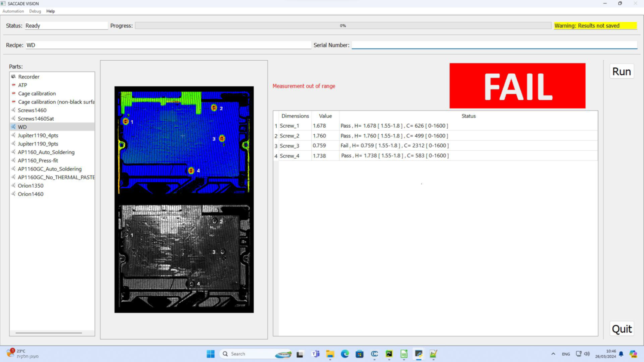The image size is (644, 362).
Task: Click the value 0.759 cell
Action: (x=325, y=146)
